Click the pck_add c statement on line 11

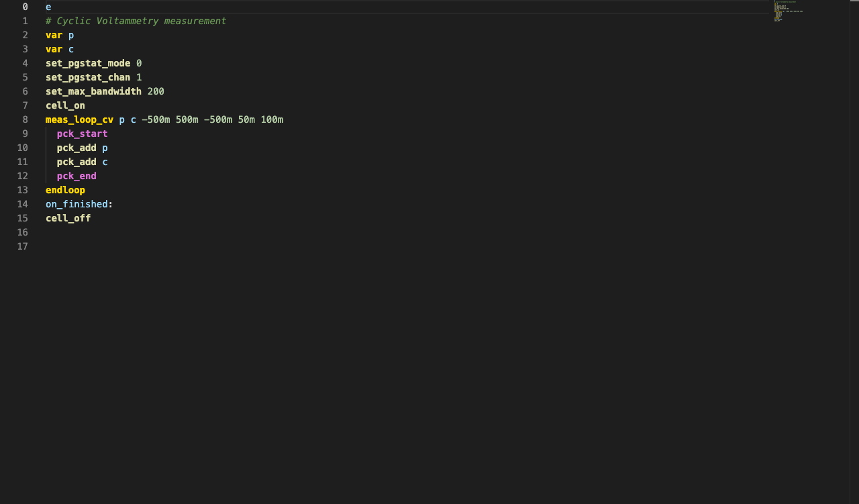pos(81,162)
